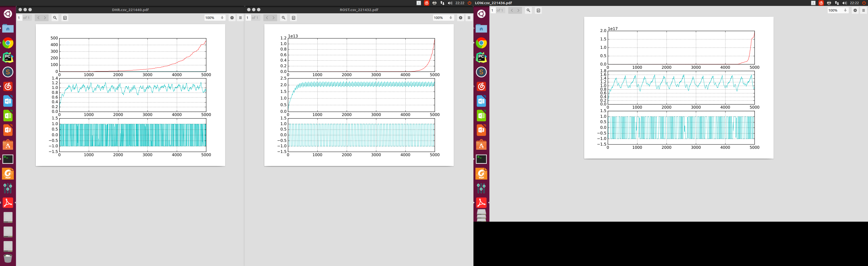This screenshot has width=868, height=266.
Task: Open NetEase Music tray icon in top bar
Action: click(427, 3)
